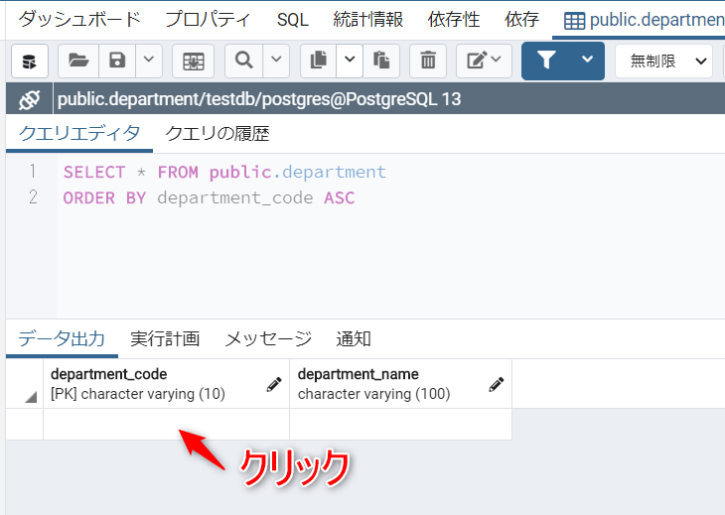Click the connection status link icon

29,100
